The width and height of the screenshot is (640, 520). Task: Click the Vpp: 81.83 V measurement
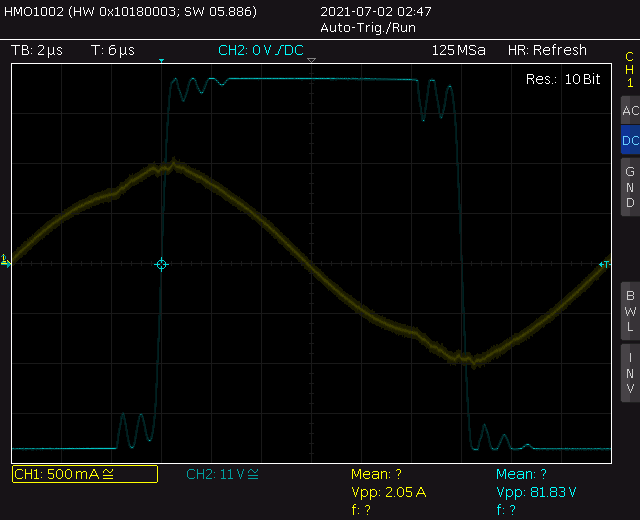click(536, 492)
